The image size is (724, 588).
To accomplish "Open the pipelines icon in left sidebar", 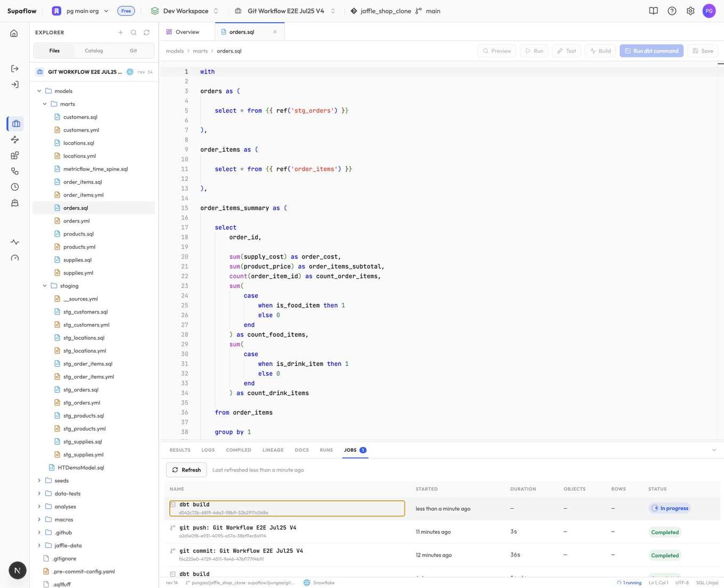I will tap(15, 139).
